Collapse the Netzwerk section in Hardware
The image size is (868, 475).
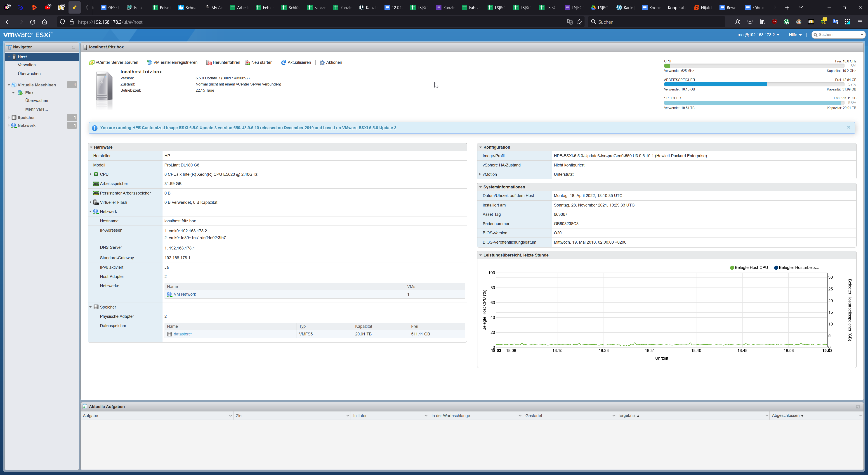pos(90,212)
